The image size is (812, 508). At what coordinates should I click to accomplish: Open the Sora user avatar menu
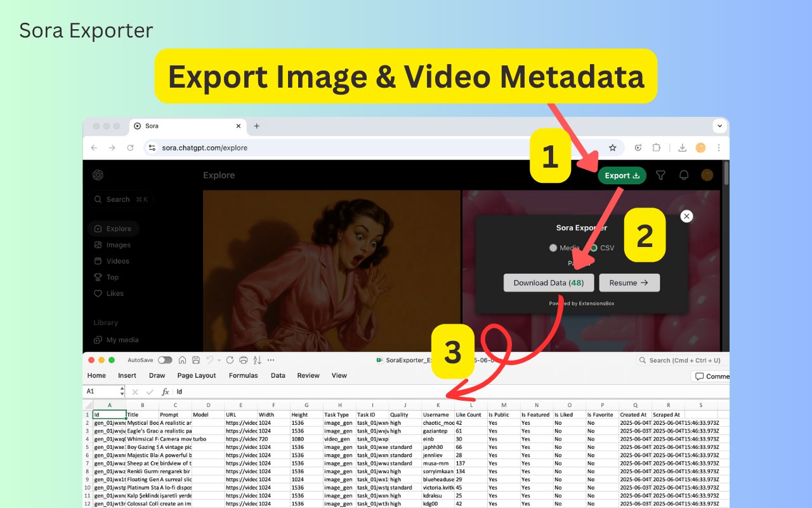pos(707,175)
